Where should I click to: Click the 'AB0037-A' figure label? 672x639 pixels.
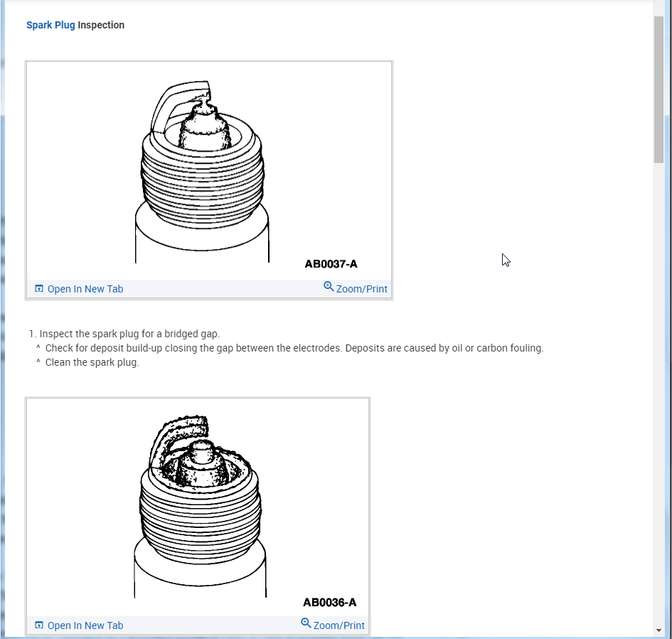coord(331,264)
